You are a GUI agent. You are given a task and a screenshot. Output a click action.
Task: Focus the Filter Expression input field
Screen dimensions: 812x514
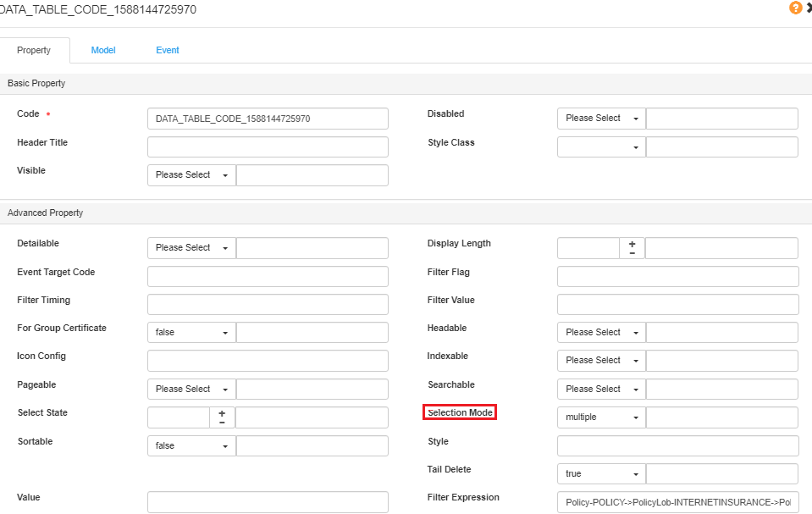[677, 502]
